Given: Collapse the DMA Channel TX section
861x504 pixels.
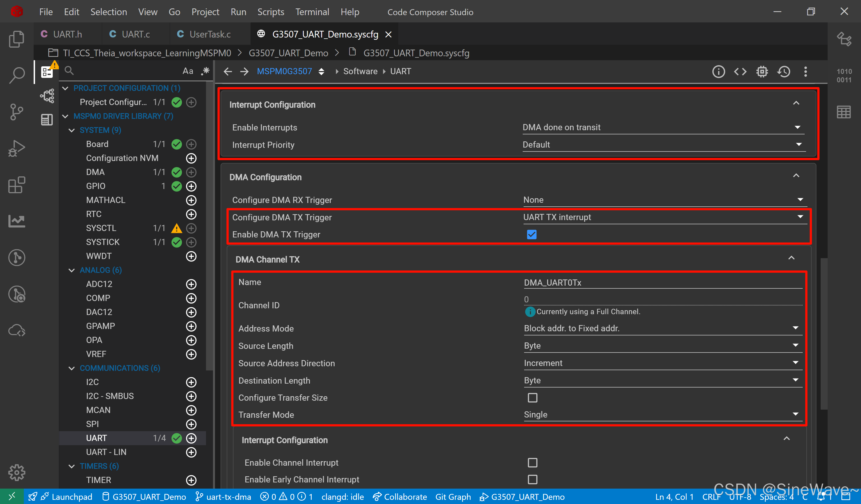Looking at the screenshot, I should point(791,258).
